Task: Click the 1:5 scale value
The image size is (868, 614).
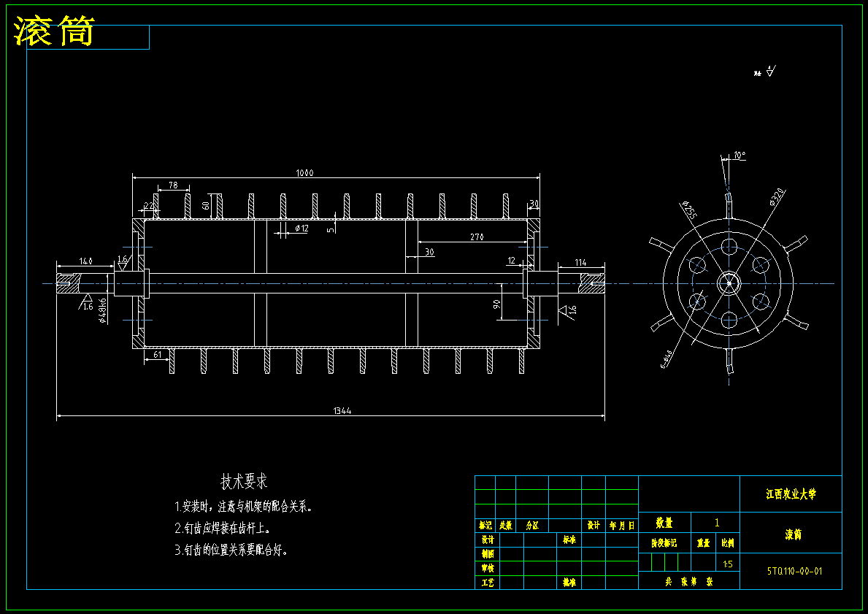Action: pyautogui.click(x=728, y=564)
